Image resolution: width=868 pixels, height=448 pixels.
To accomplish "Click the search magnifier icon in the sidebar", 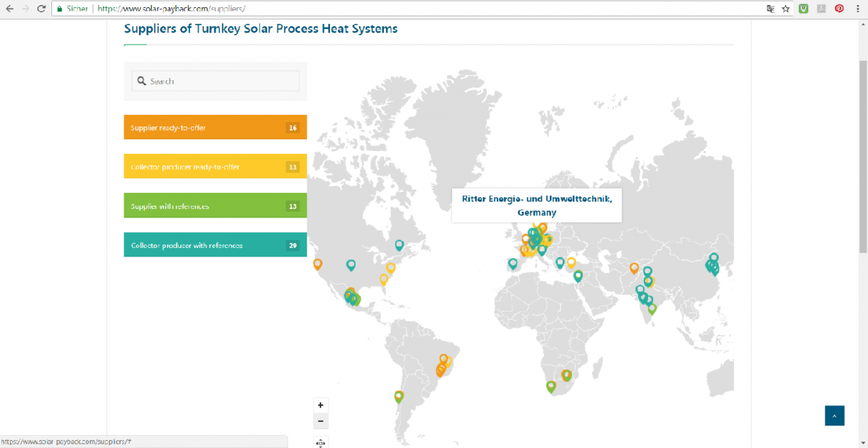I will (142, 80).
